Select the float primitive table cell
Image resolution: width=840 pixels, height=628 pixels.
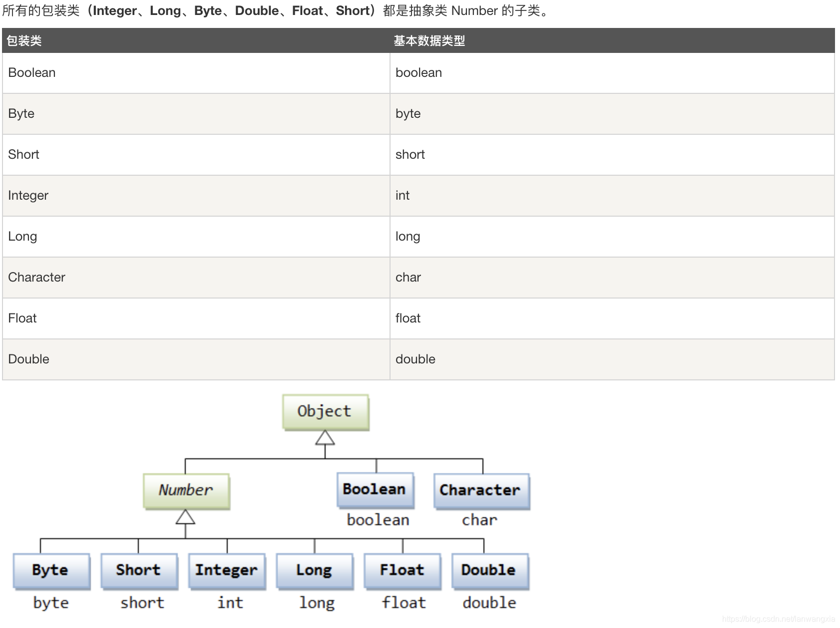tap(612, 318)
